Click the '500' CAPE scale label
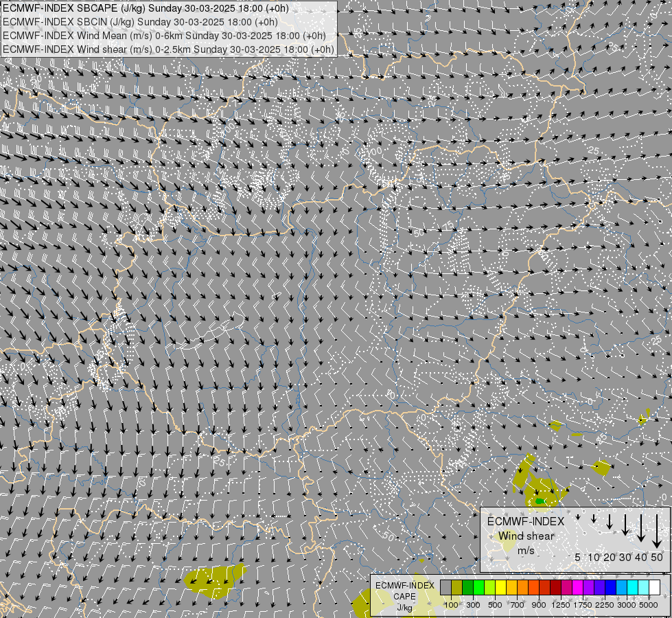672x618 pixels. click(x=495, y=605)
